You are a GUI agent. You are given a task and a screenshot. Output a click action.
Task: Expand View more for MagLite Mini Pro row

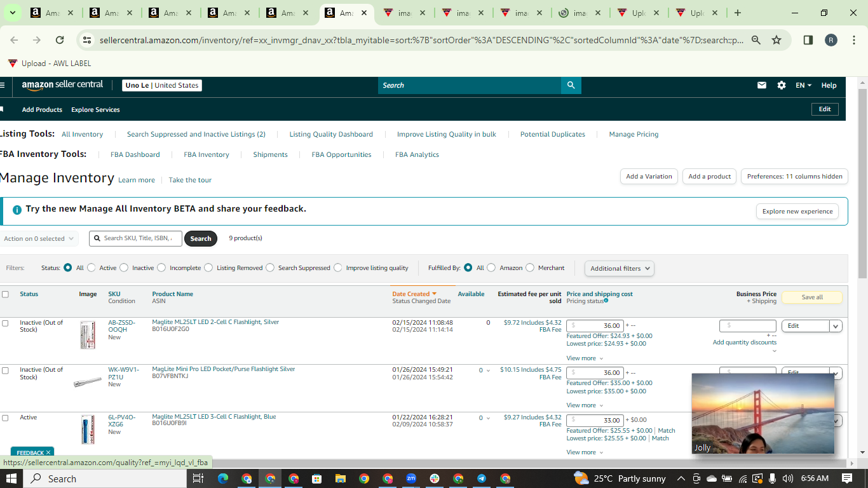(x=585, y=405)
